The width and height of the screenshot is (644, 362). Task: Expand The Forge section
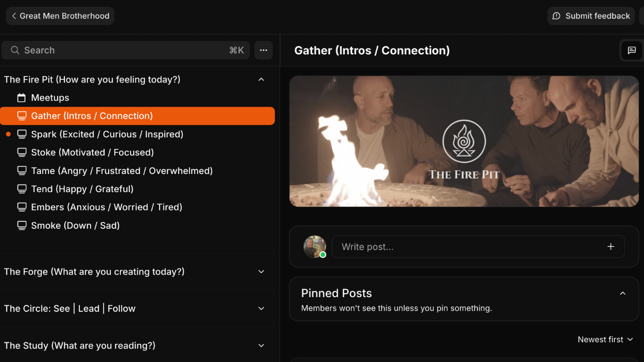[x=261, y=271]
